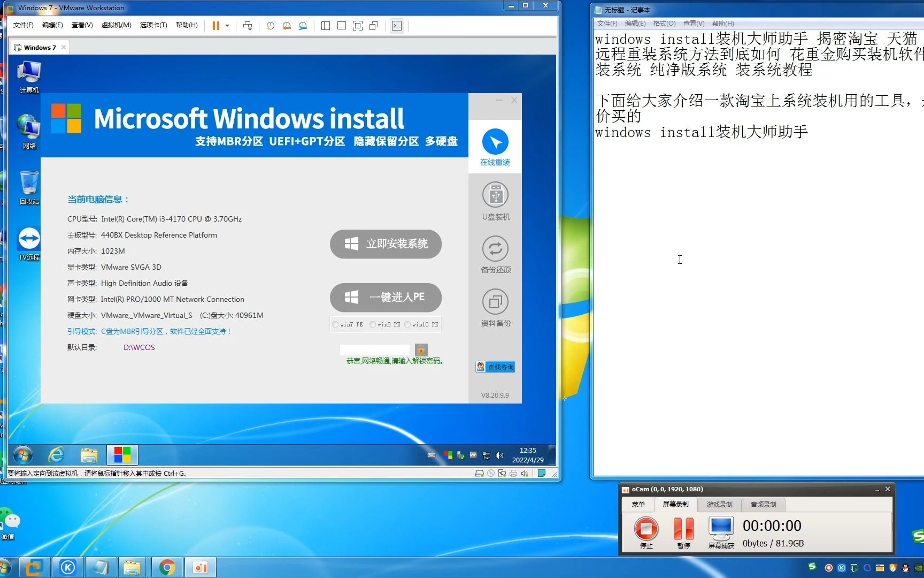Click the VM volume tray icon

(x=499, y=455)
